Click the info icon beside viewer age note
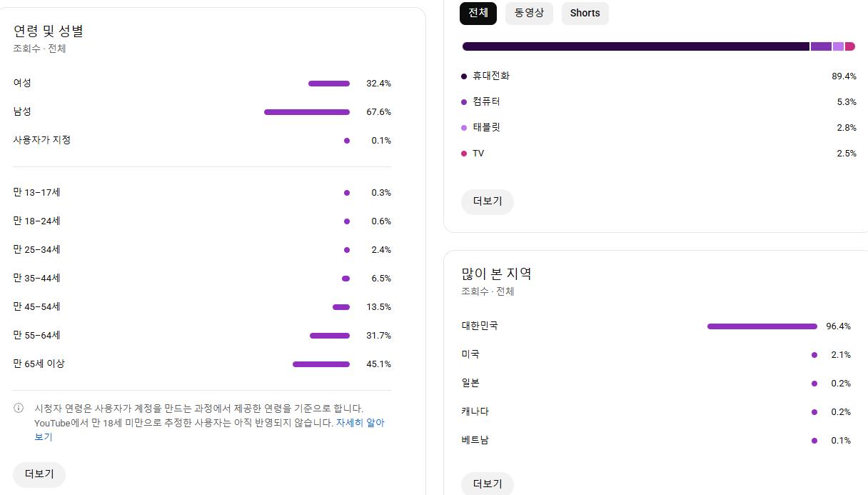 (19, 409)
